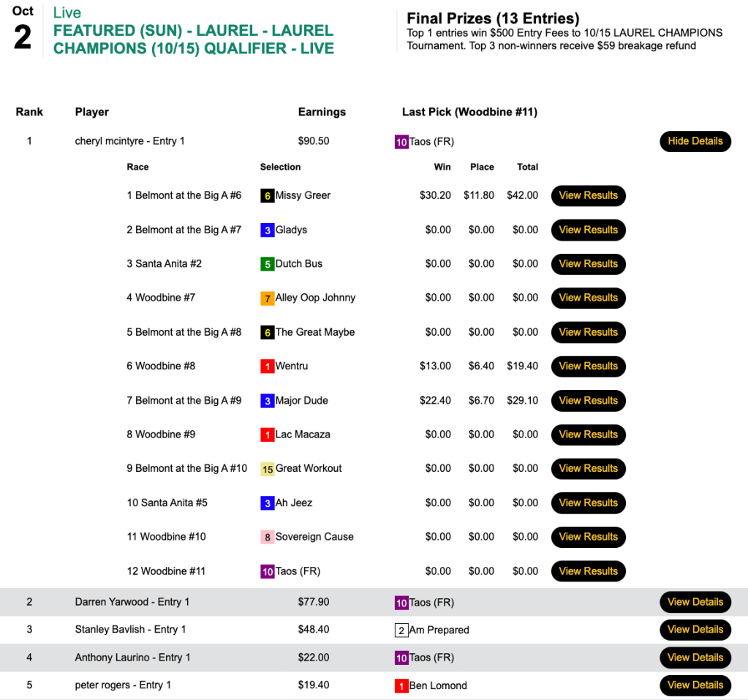This screenshot has height=700, width=748.
Task: Collapse cheryl mcintyre's entry with Hide Details
Action: click(695, 141)
